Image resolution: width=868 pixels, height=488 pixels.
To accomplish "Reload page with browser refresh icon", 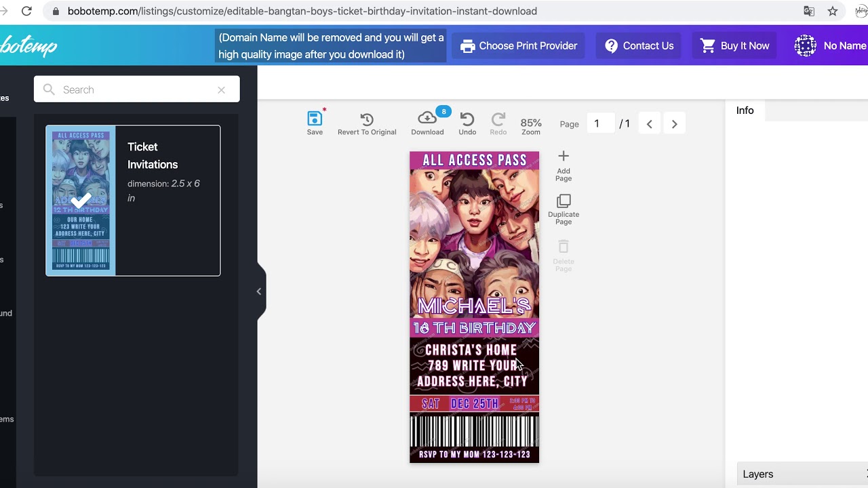I will pos(26,11).
